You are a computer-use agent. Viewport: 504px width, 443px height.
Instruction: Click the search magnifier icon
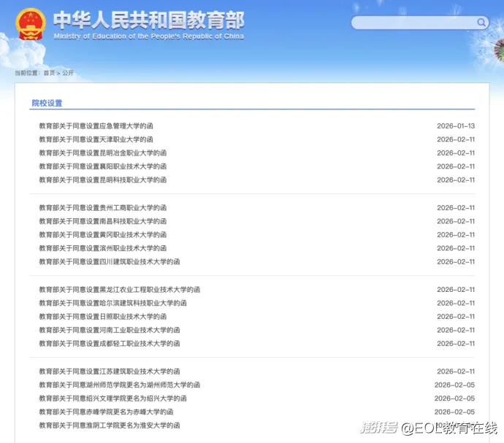(481, 23)
